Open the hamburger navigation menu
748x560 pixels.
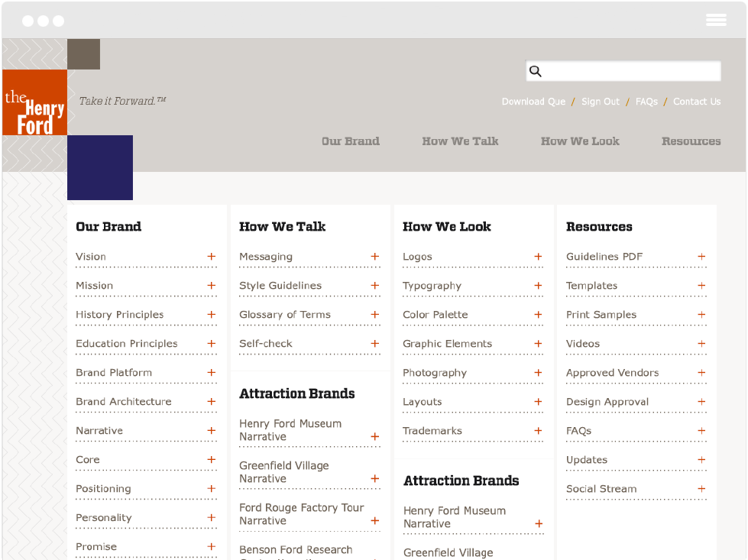(716, 20)
